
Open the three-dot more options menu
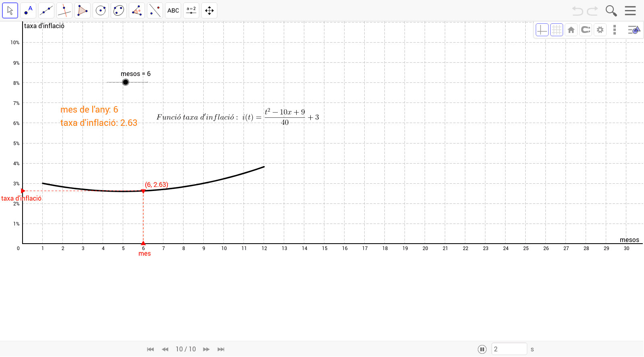[615, 30]
